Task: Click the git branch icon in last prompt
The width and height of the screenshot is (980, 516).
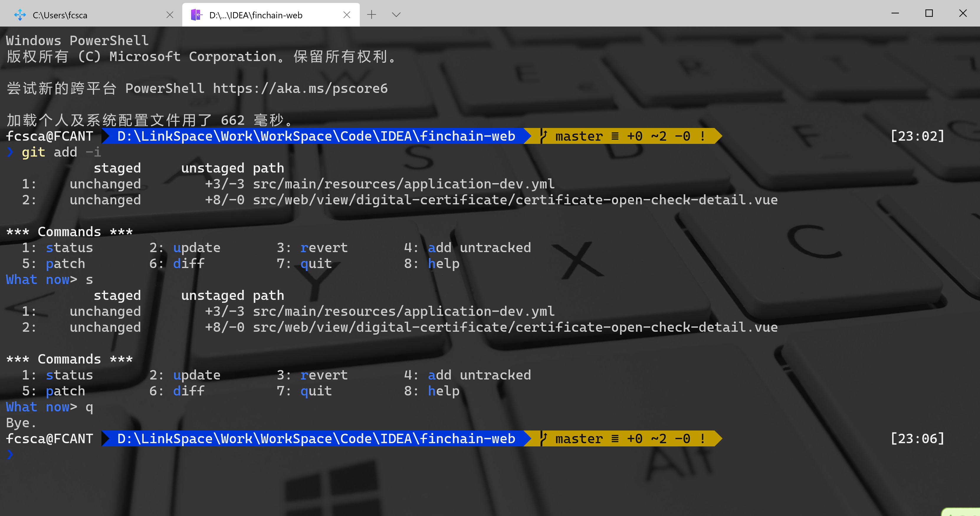Action: (x=544, y=438)
